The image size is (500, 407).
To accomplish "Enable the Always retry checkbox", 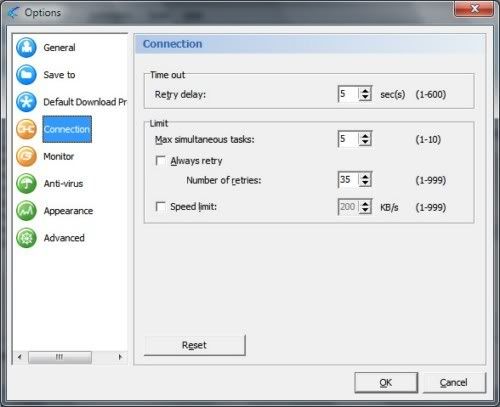I will tap(161, 161).
